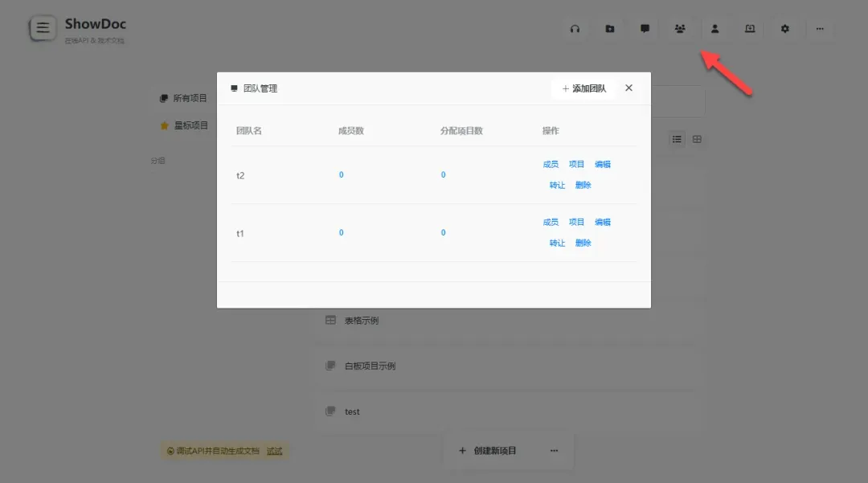Open the single user profile icon
The height and width of the screenshot is (483, 868).
point(714,29)
